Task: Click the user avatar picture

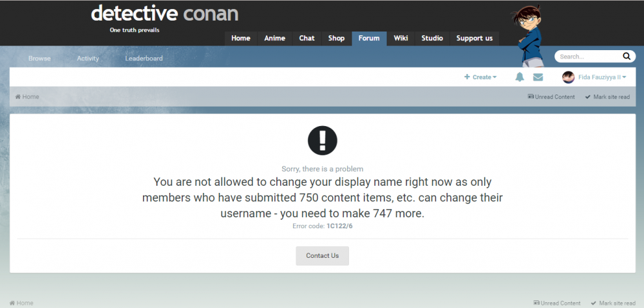Action: [x=568, y=77]
